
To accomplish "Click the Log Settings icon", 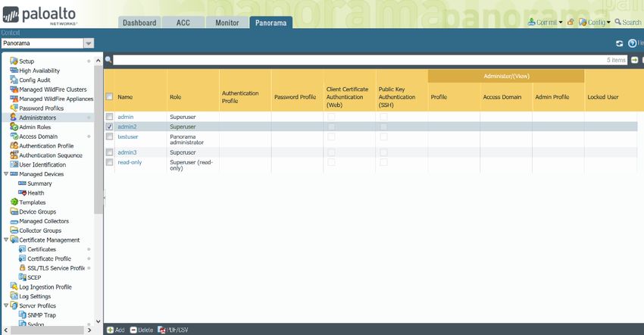I will pos(14,296).
